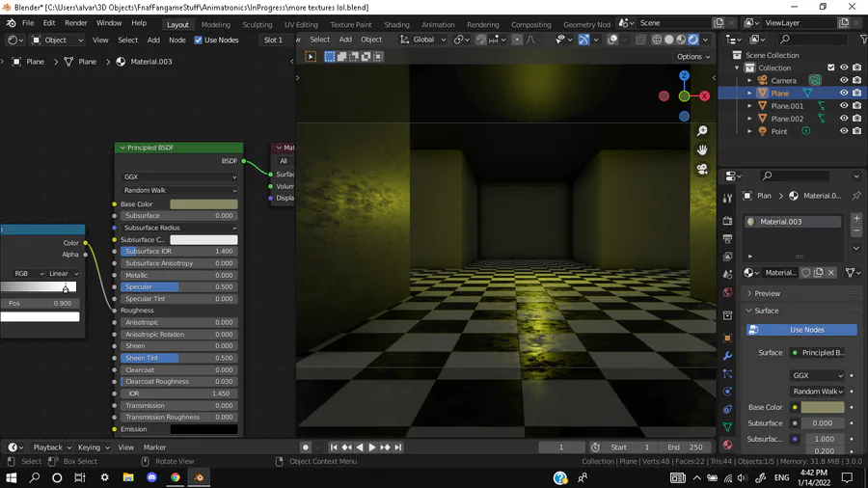Switch to the Sculpting workspace tab
This screenshot has width=868, height=488.
258,24
